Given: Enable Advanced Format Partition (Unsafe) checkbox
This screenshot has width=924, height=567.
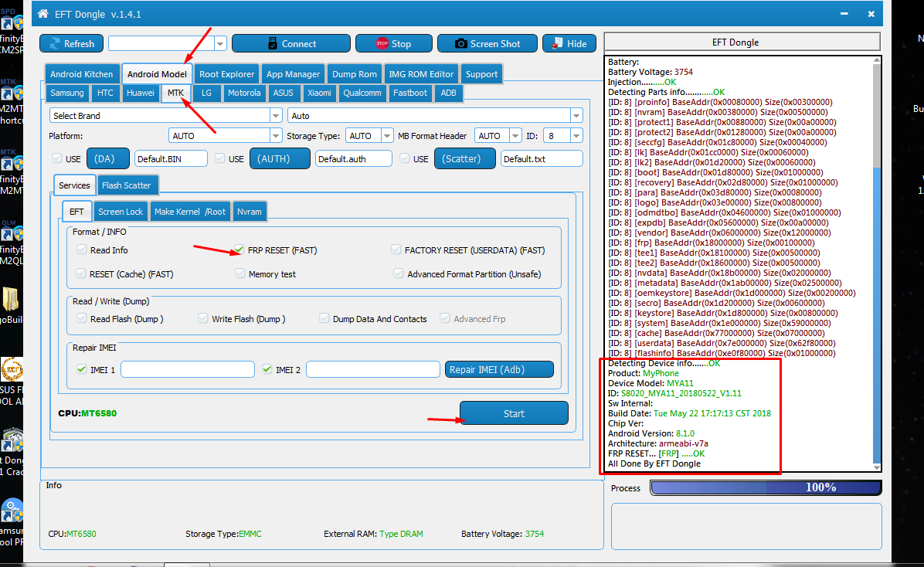Looking at the screenshot, I should [399, 273].
